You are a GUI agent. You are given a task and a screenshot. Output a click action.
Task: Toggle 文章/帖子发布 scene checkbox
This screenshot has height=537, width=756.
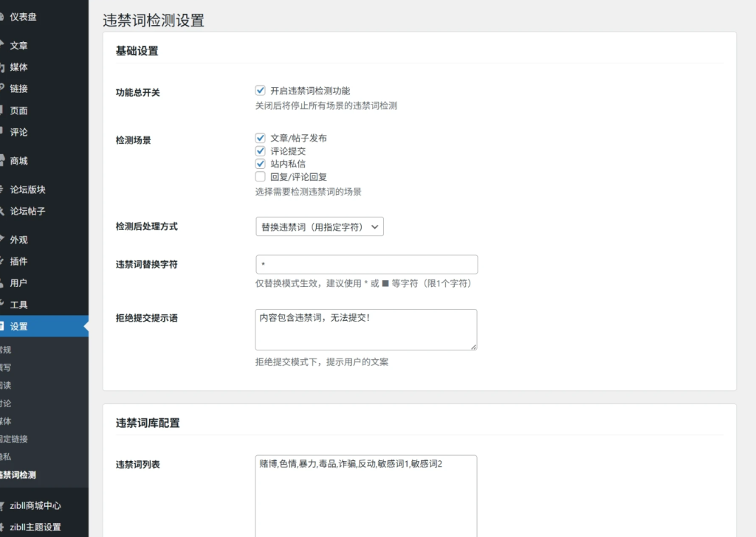point(261,138)
